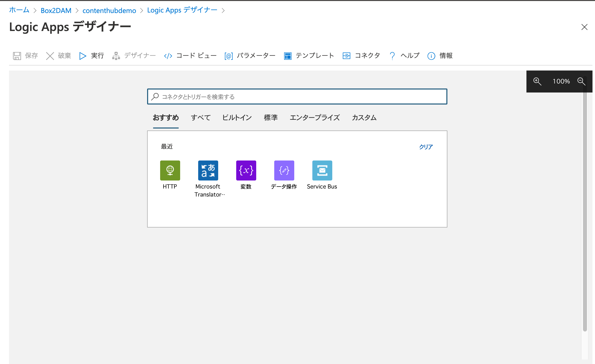Select the Microsoft Translator connector icon
The width and height of the screenshot is (595, 364).
(208, 170)
